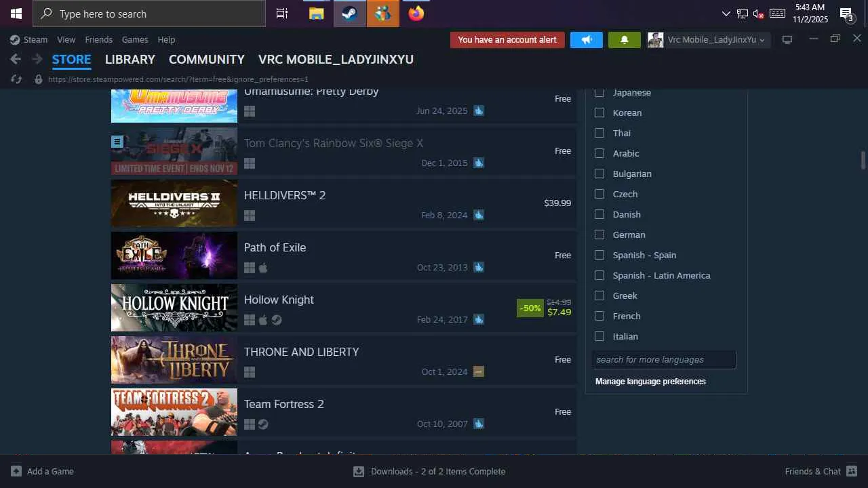This screenshot has width=868, height=488.
Task: Click the 'search for more languages' field
Action: 664,360
